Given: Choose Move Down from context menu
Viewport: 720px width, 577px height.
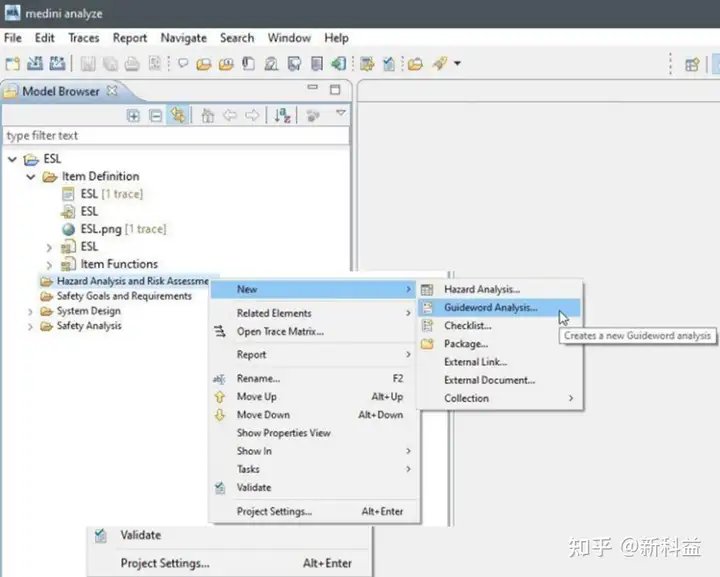Looking at the screenshot, I should click(x=314, y=415).
